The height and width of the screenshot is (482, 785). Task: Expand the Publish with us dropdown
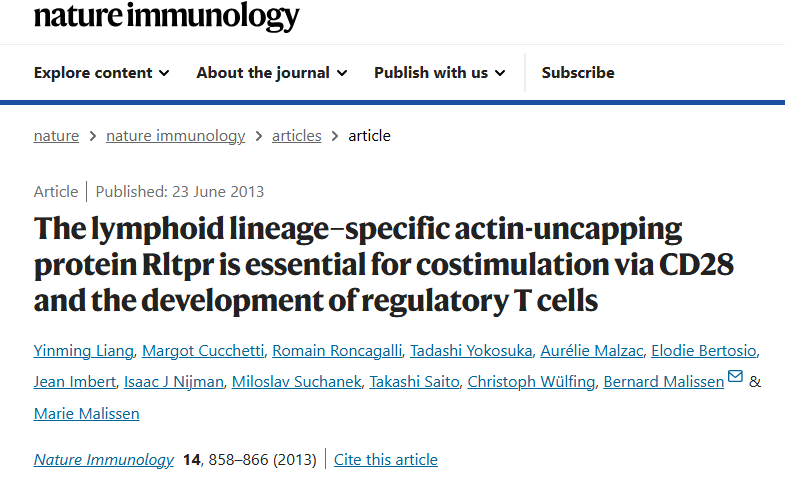pos(439,72)
